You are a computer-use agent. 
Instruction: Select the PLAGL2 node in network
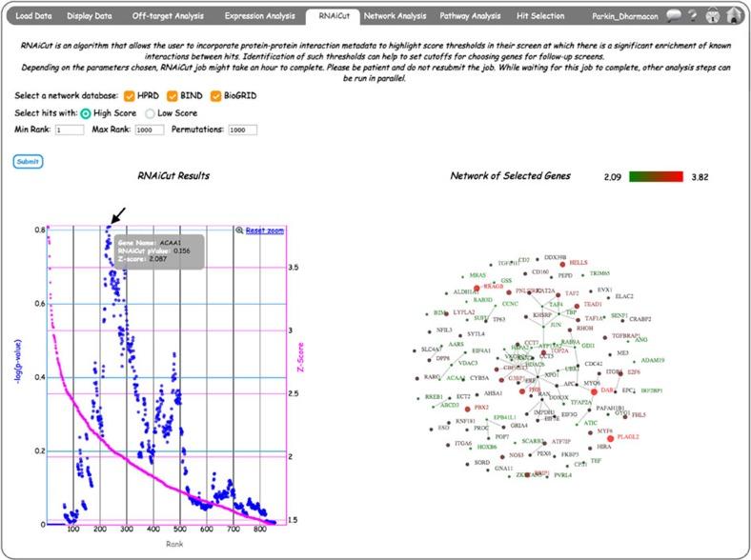610,437
